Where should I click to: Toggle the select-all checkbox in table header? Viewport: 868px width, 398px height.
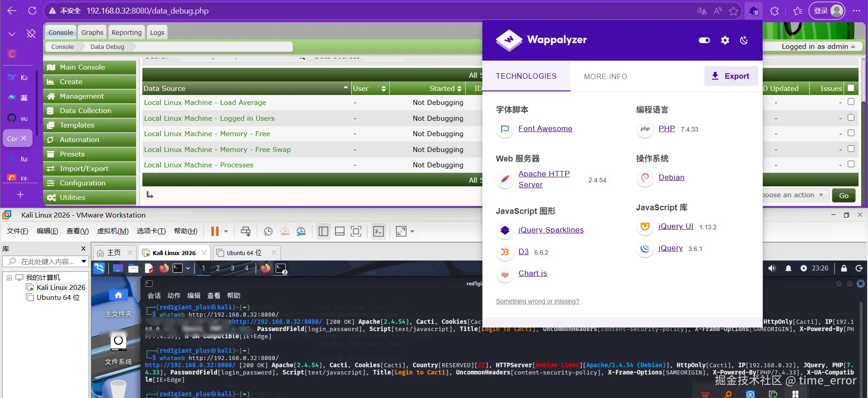pos(851,88)
